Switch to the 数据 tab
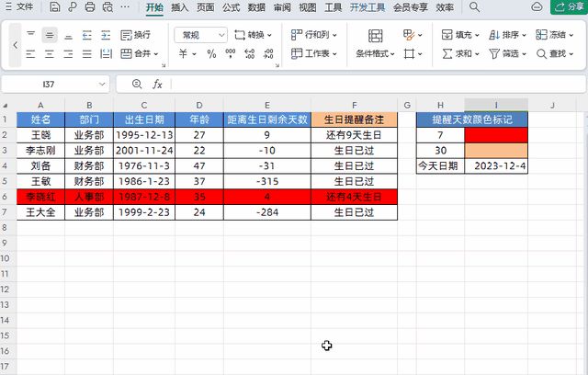This screenshot has height=375, width=588. point(256,7)
